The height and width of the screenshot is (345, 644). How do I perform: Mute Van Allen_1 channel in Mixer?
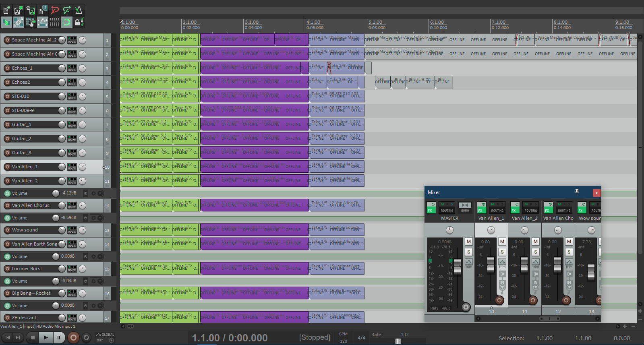(x=502, y=242)
